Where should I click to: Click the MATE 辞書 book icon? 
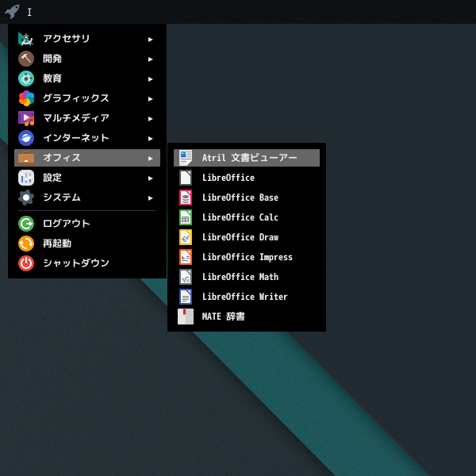point(186,317)
